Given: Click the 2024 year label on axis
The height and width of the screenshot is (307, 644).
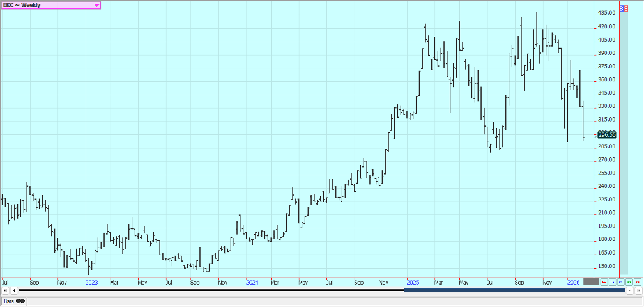Looking at the screenshot, I should point(252,281).
